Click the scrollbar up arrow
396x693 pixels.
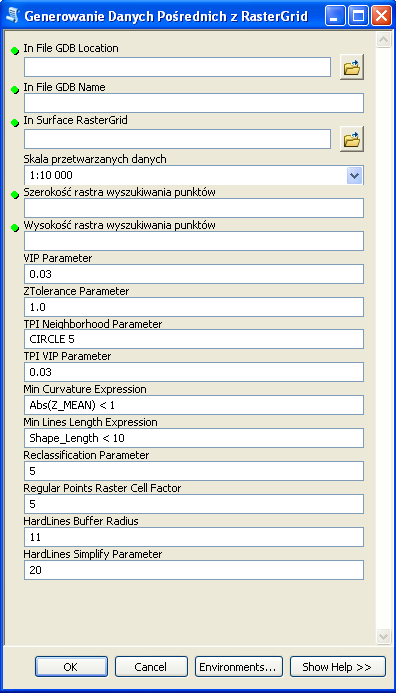coord(382,39)
